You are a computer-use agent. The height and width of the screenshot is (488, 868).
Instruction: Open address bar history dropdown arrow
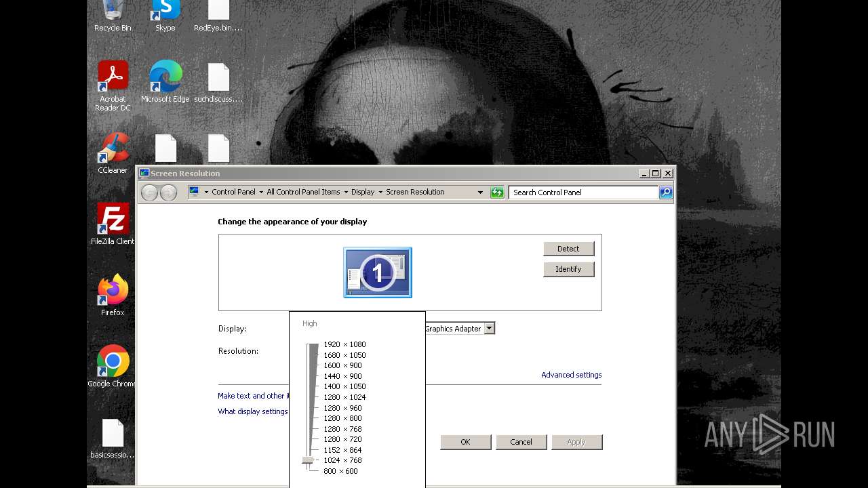[x=480, y=192]
